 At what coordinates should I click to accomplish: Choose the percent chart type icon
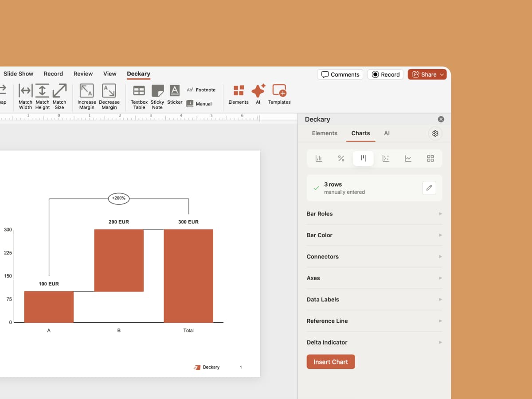coord(341,158)
